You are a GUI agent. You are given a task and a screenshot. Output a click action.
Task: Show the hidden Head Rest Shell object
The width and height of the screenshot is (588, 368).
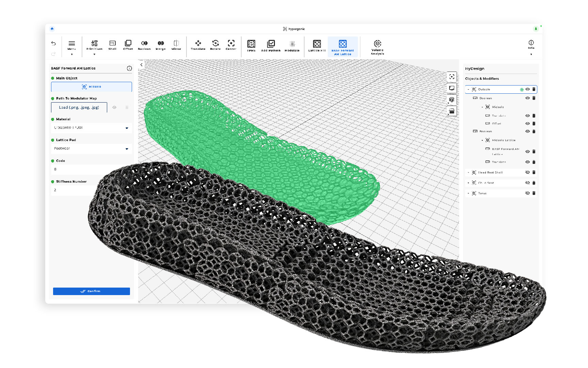[x=528, y=172]
